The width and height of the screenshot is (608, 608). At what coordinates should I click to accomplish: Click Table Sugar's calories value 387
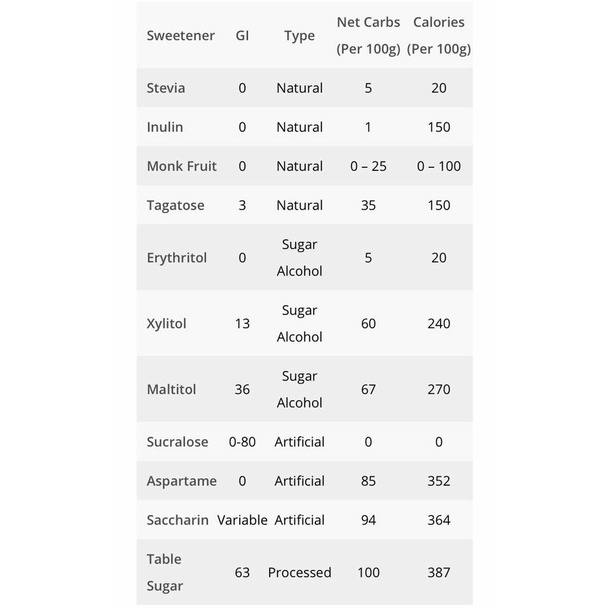(x=439, y=573)
